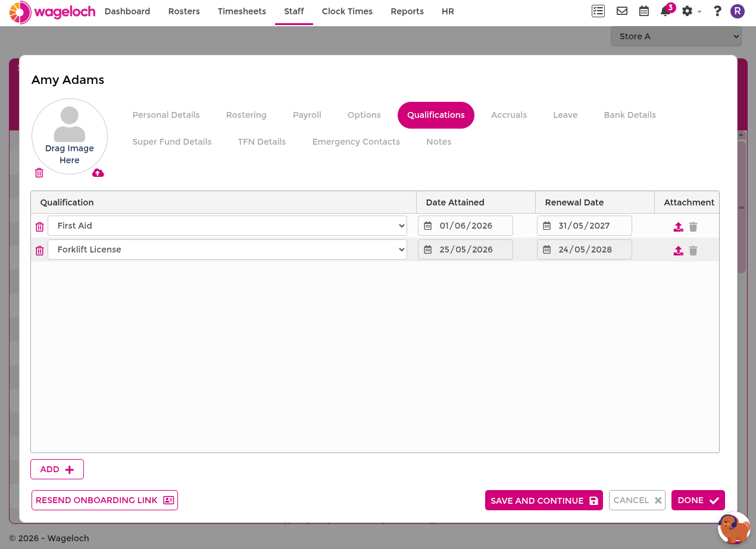Edit Forklift renewal date 24/05/2028
This screenshot has height=549, width=756.
tap(585, 249)
